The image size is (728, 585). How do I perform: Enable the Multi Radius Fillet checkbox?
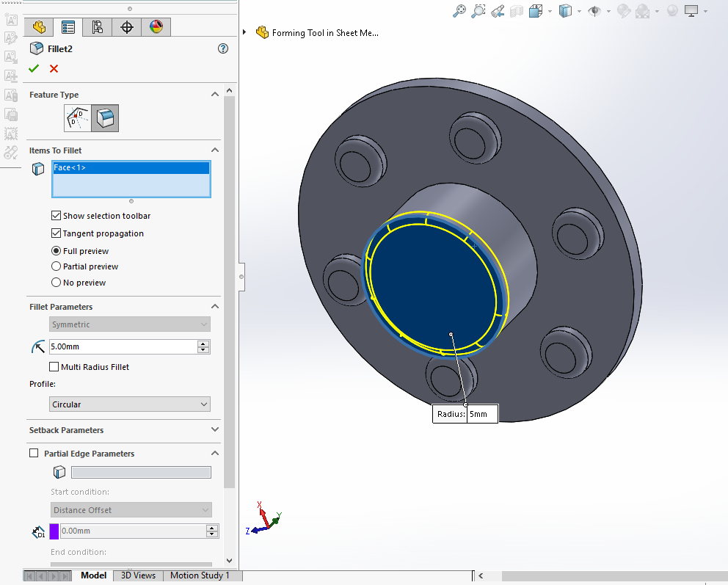coord(54,367)
